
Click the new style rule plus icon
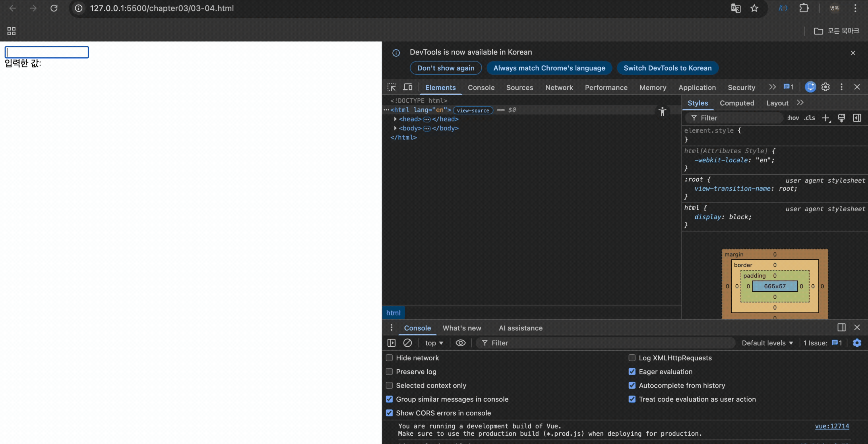(826, 118)
